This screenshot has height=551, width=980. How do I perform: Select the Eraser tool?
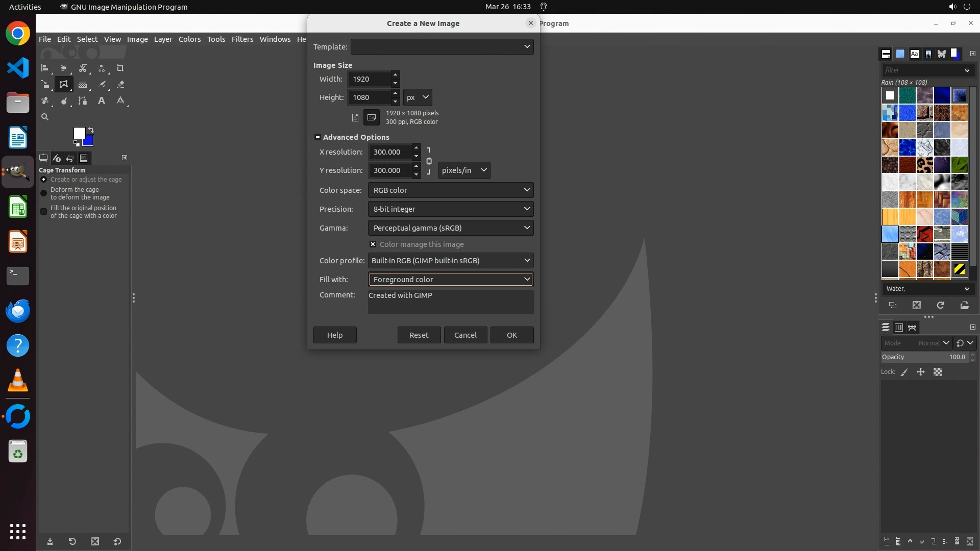point(120,84)
